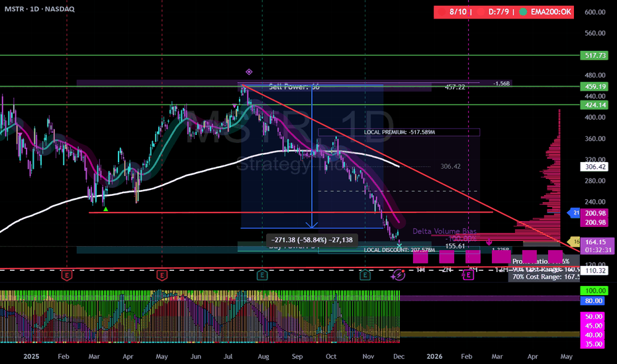Image resolution: width=617 pixels, height=364 pixels.
Task: Click the green status dot beside EMA200:OK
Action: (522, 12)
